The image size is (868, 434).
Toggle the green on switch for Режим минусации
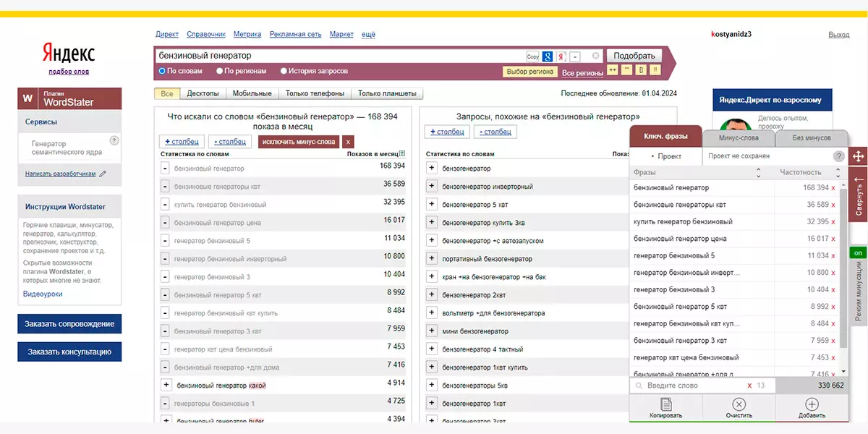[x=859, y=253]
